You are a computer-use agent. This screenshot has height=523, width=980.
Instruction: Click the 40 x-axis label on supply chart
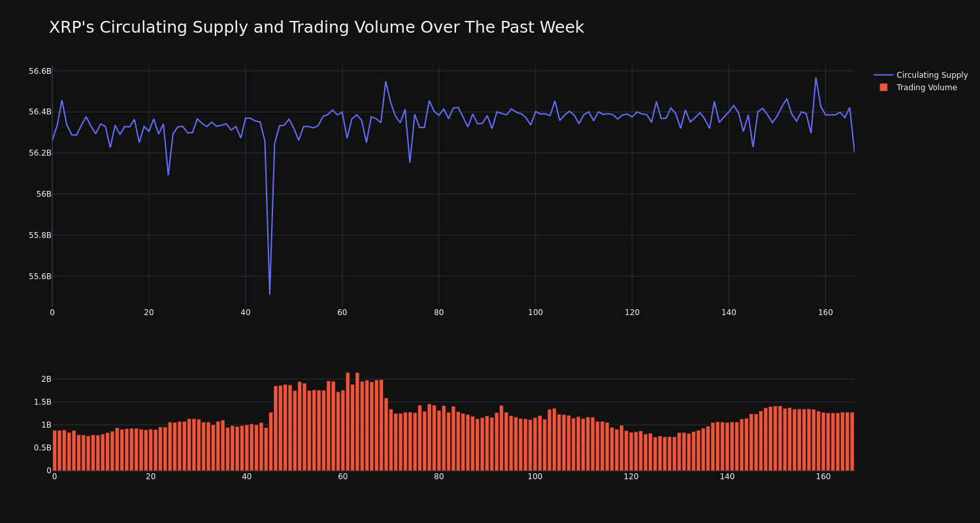[246, 312]
